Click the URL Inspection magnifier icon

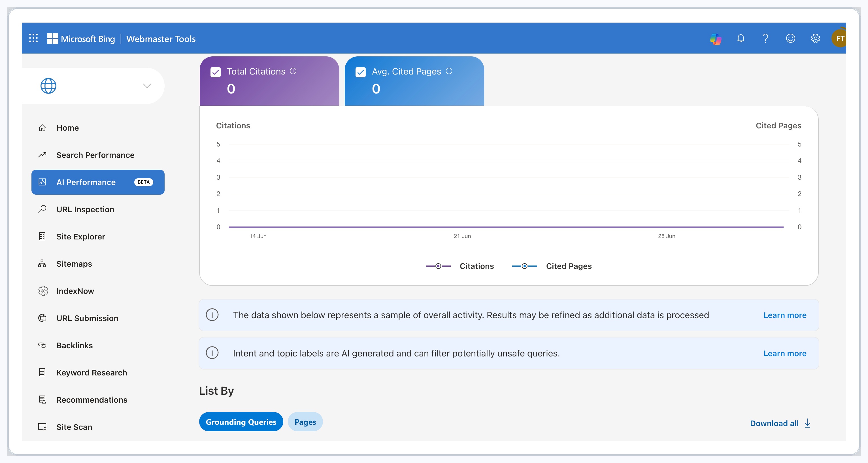tap(42, 209)
